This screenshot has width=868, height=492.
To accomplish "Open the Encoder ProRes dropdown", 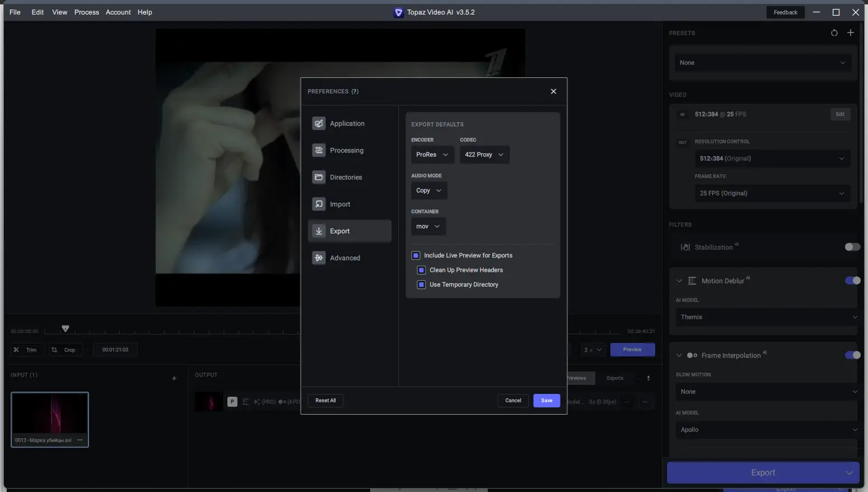I will pyautogui.click(x=432, y=154).
